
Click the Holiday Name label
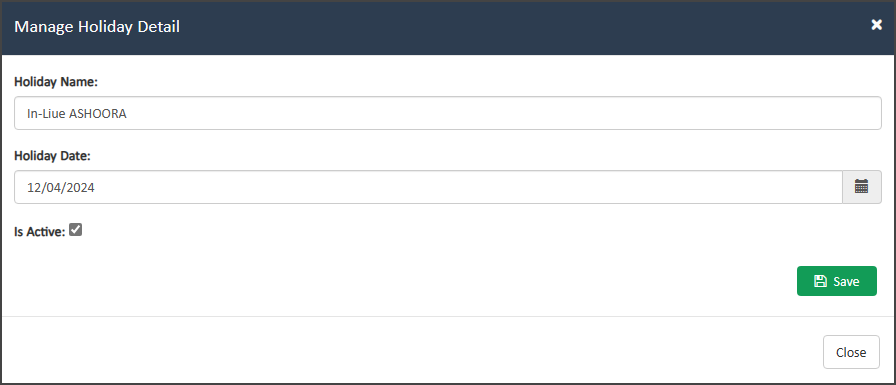(56, 82)
